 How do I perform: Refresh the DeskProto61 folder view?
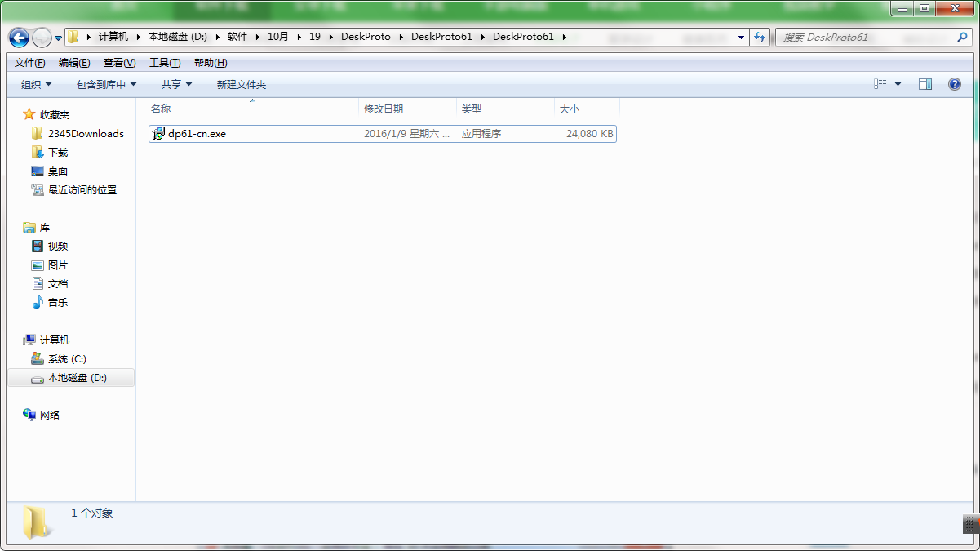[760, 37]
